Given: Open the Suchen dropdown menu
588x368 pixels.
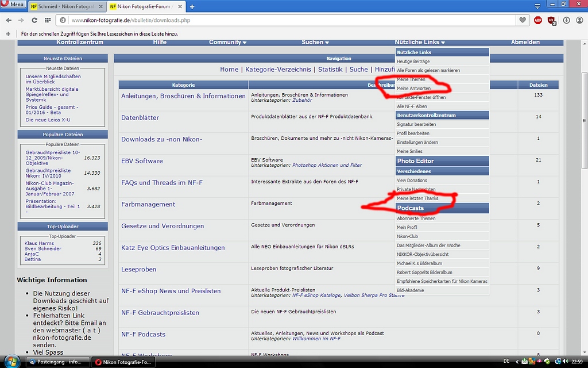Looking at the screenshot, I should coord(315,42).
